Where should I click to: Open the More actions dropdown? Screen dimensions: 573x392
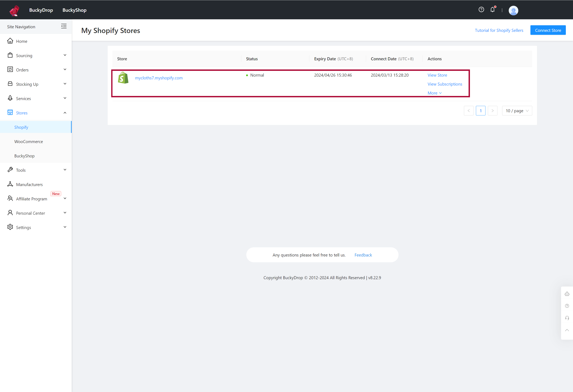434,93
